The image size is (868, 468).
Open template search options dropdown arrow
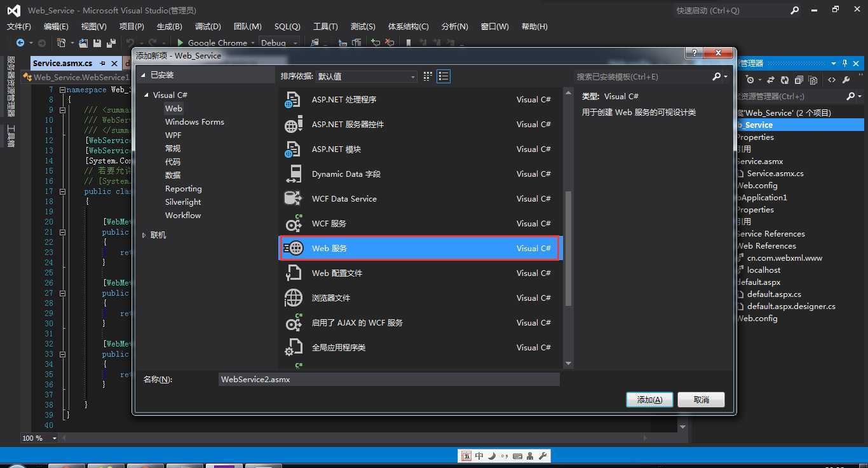click(x=726, y=76)
